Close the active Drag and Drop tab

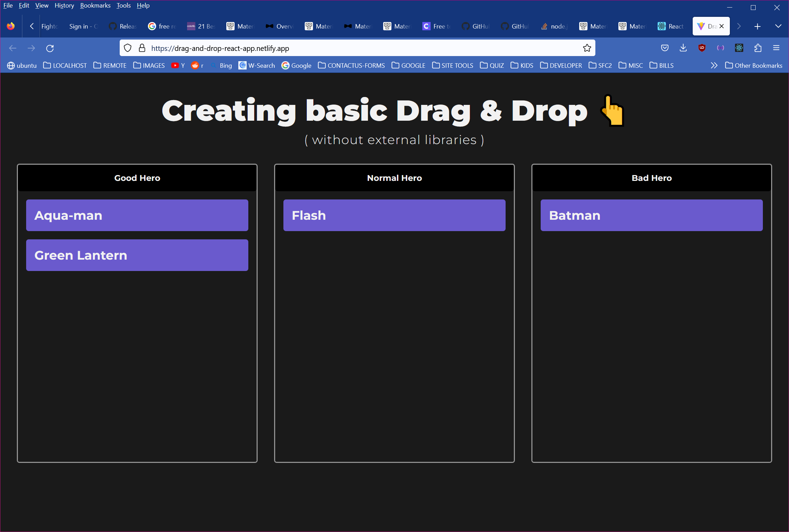pyautogui.click(x=722, y=26)
